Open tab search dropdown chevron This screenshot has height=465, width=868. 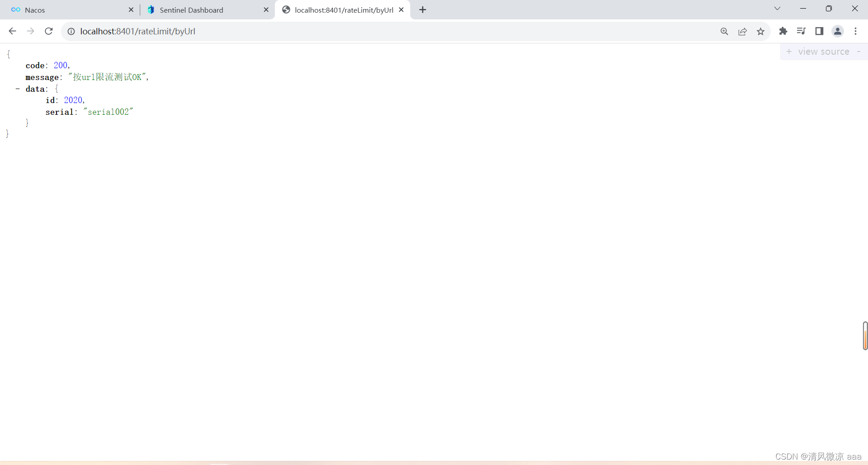point(777,9)
